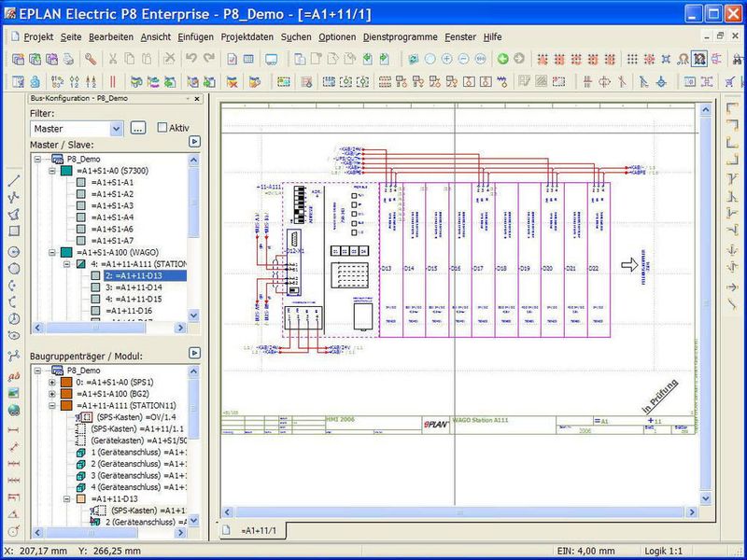Click the top angle connection symbol on right toolbar
The height and width of the screenshot is (560, 747).
[x=732, y=110]
